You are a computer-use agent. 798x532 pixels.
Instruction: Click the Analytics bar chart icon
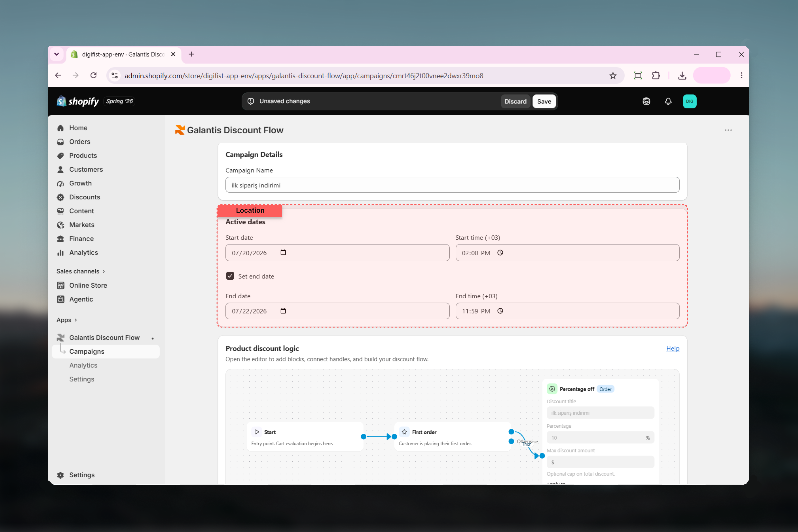tap(61, 252)
